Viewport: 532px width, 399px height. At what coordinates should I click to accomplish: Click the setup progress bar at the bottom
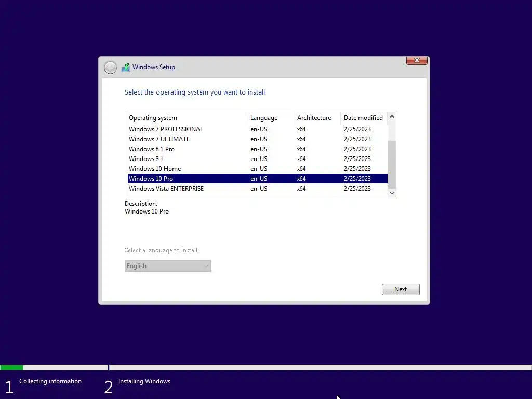[266, 367]
